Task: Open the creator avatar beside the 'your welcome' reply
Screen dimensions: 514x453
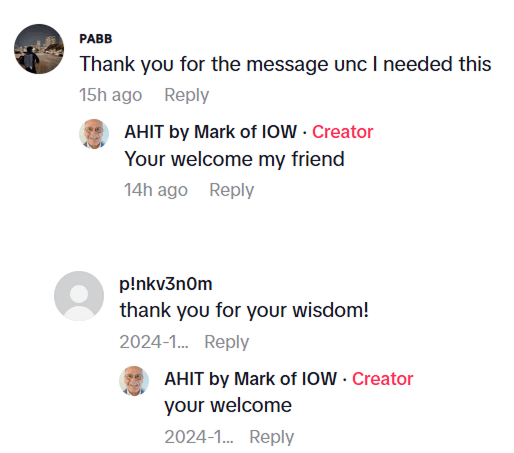Action: tap(134, 381)
